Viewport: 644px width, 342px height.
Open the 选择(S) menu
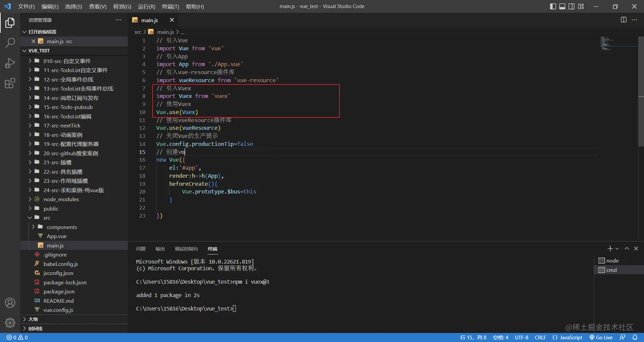74,6
